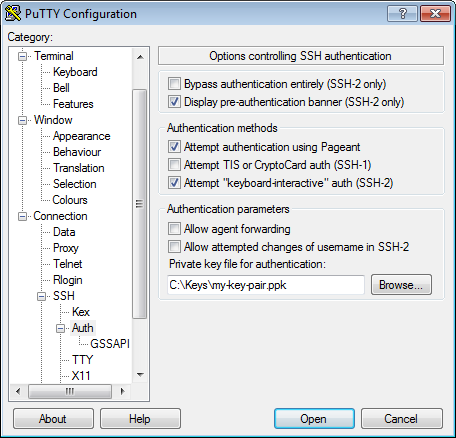This screenshot has width=456, height=438.
Task: Click the question mark help button
Action: click(402, 14)
